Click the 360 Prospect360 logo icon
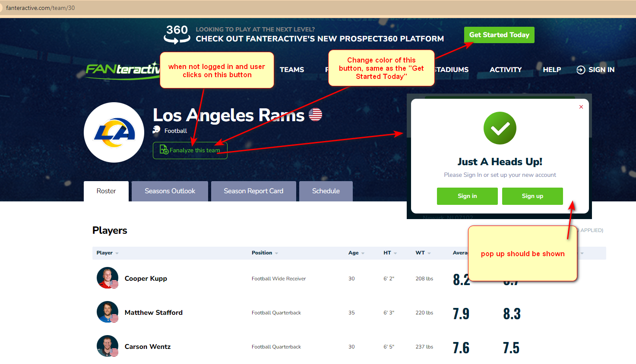636x364 pixels. point(177,35)
